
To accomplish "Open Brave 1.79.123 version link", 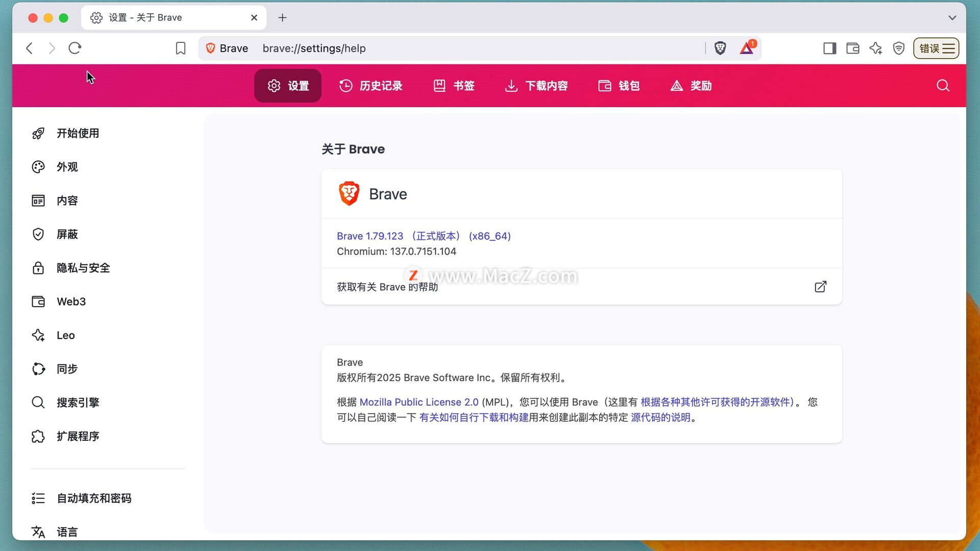I will [x=424, y=236].
